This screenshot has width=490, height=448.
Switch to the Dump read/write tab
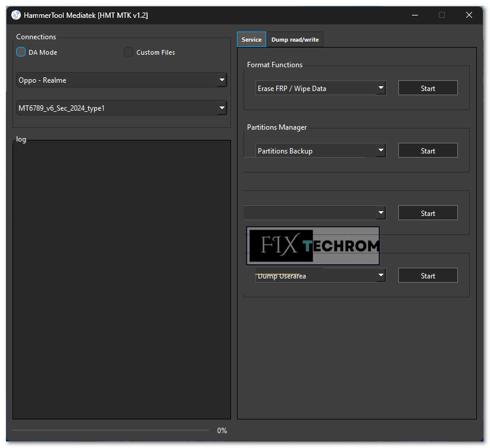tap(295, 40)
